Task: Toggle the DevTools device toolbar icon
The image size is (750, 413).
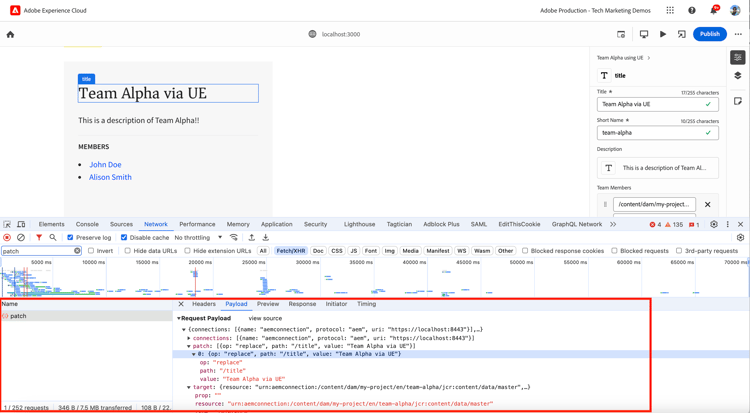Action: [x=21, y=224]
